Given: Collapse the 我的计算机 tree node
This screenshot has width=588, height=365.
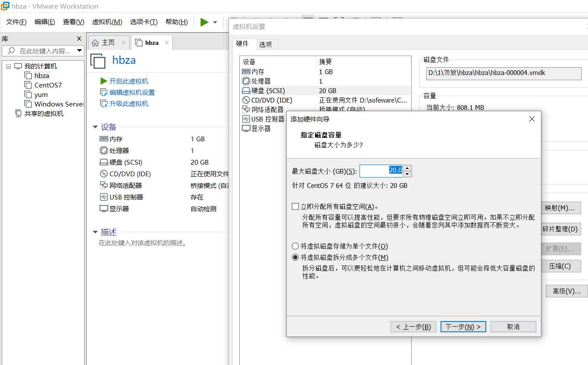Looking at the screenshot, I should coord(8,66).
